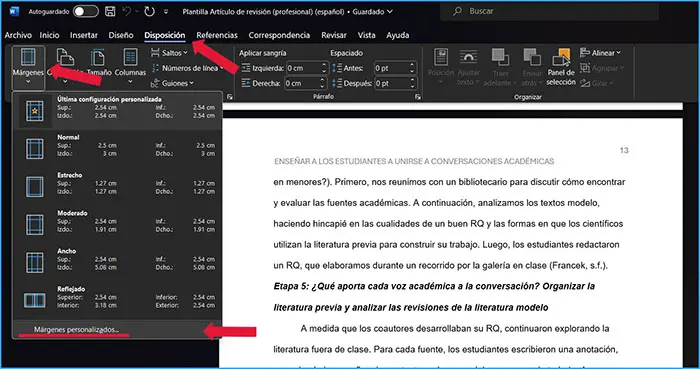This screenshot has width=700, height=369.
Task: Click the Ajustar texto icon
Action: click(468, 58)
